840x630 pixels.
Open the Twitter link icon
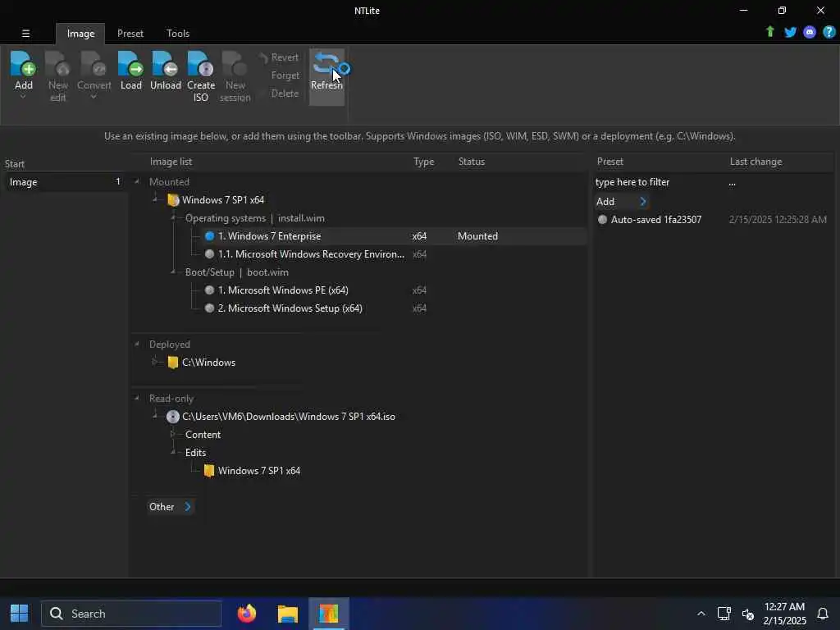pyautogui.click(x=790, y=32)
